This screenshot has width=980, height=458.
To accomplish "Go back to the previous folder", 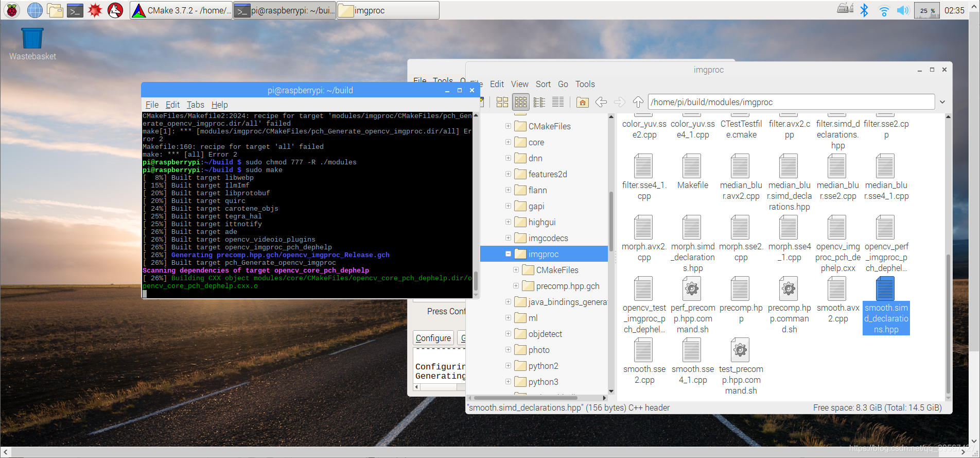I will [601, 102].
